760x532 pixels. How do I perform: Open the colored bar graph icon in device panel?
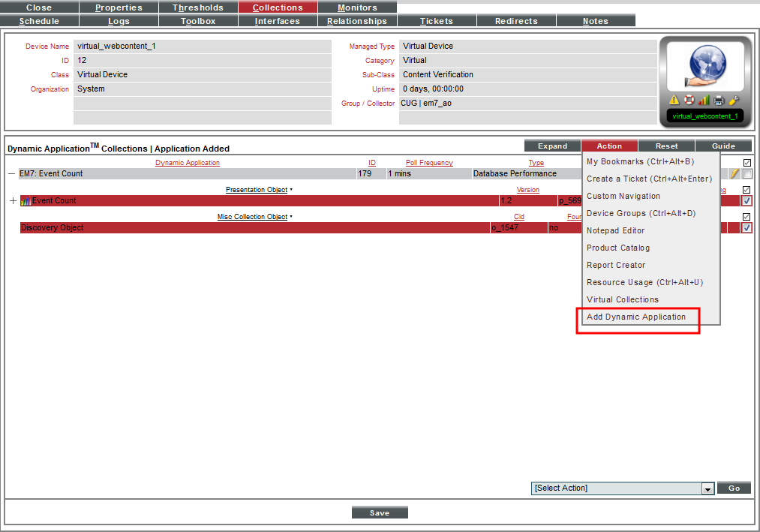click(704, 100)
